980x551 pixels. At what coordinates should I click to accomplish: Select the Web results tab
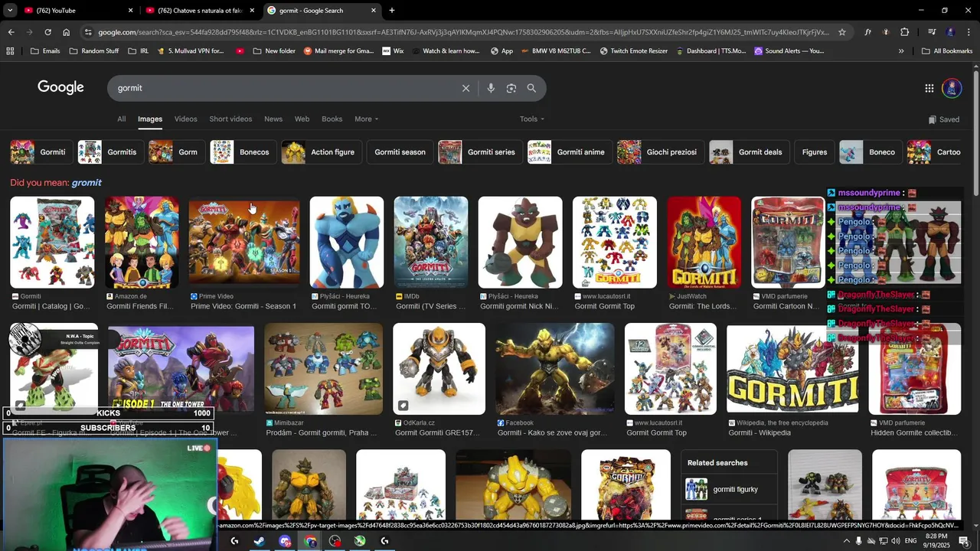[302, 119]
